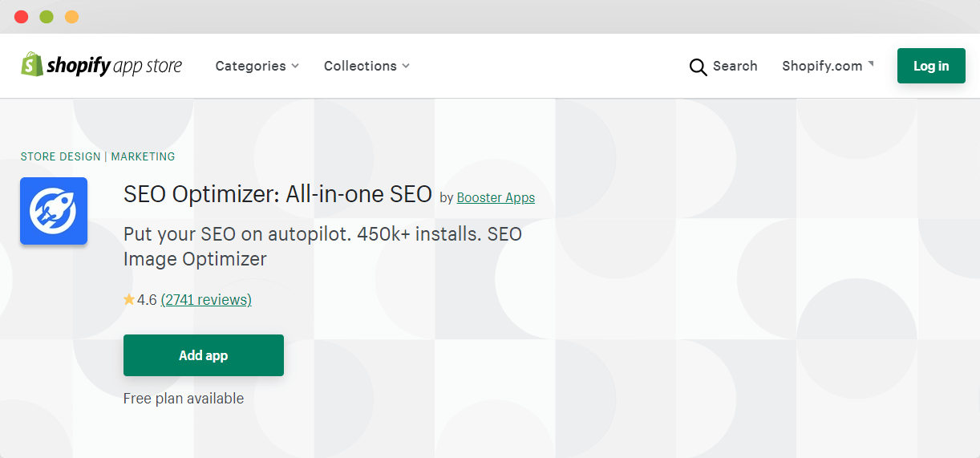Click the 'Put your SEO on autopilot' tagline
This screenshot has height=458, width=980.
coord(322,246)
